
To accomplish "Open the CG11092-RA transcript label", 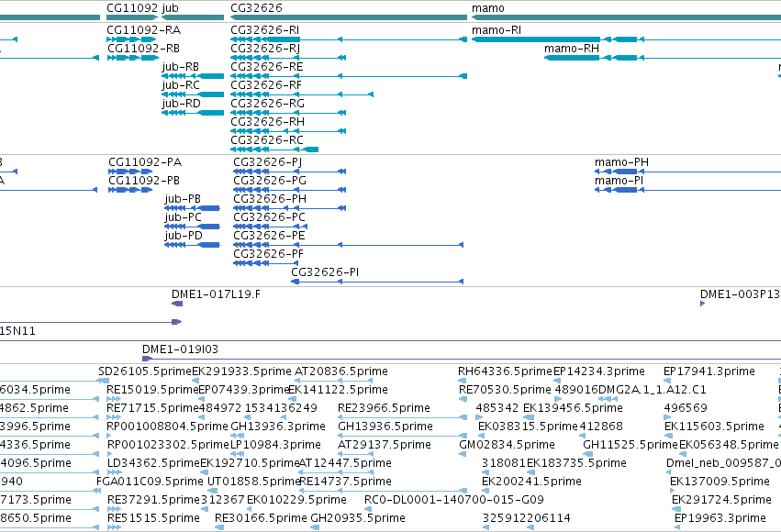I will pos(144,30).
